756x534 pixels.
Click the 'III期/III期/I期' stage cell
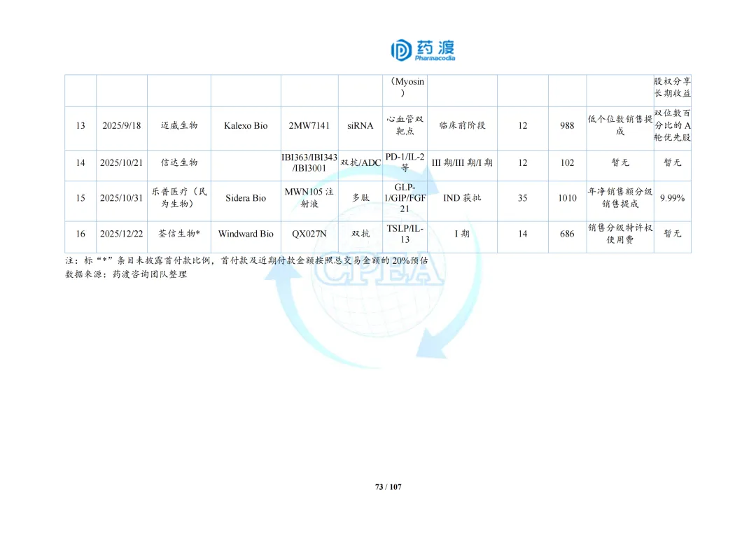pos(462,166)
